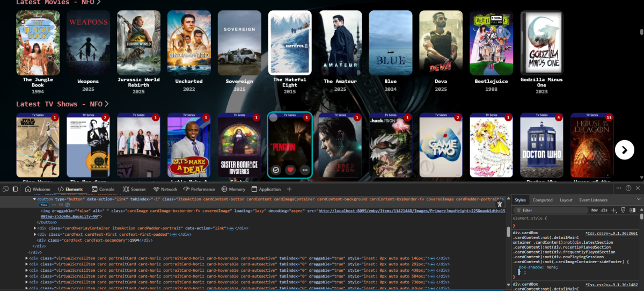Close the DevTools panel
644x291 pixels.
[638, 188]
